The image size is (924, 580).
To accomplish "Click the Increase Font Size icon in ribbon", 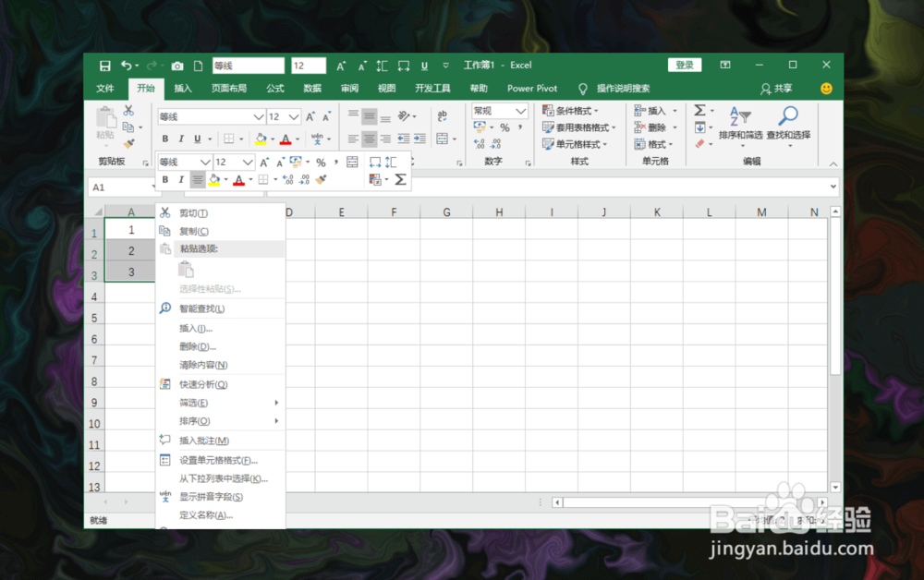I will [310, 116].
